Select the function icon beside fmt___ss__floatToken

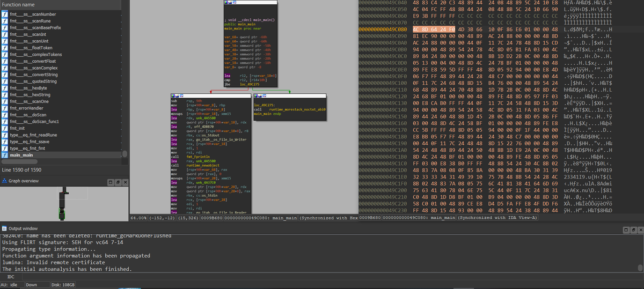pos(5,48)
